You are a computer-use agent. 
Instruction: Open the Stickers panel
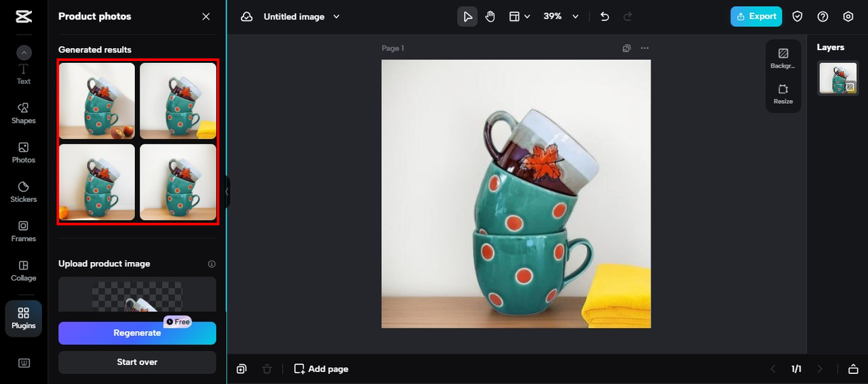[24, 192]
